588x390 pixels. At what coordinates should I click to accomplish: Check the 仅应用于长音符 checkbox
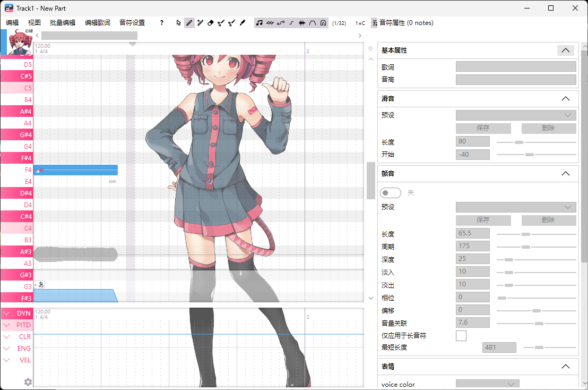pyautogui.click(x=461, y=335)
